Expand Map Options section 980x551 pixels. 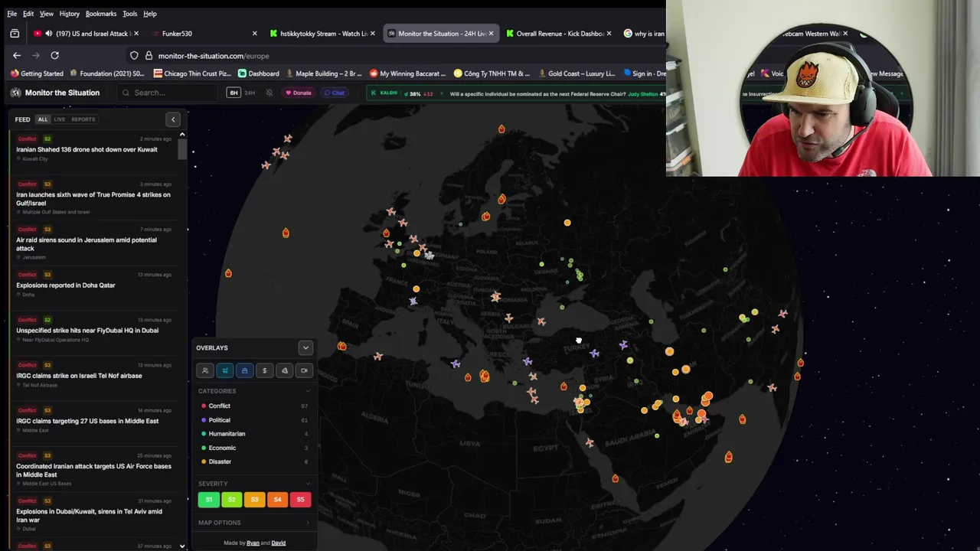coord(308,523)
